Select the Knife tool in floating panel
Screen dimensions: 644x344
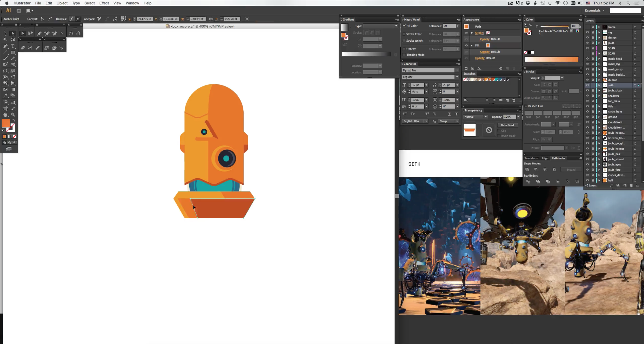click(x=38, y=48)
